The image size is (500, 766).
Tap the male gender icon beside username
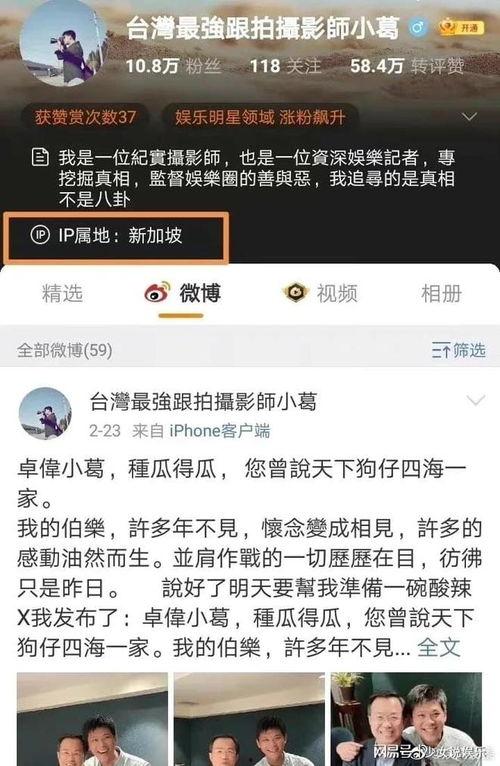417,27
